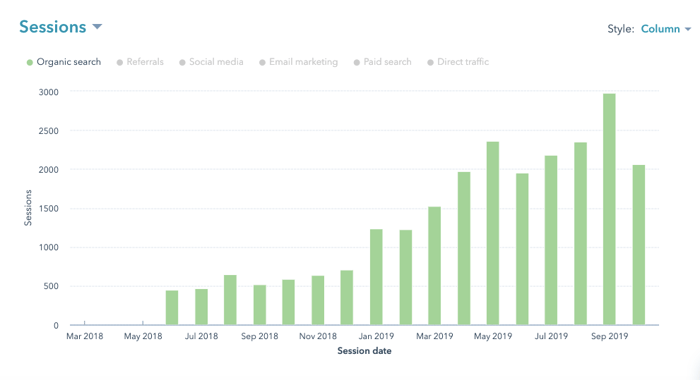700x380 pixels.
Task: Click the 2500 y-axis label
Action: click(x=49, y=131)
